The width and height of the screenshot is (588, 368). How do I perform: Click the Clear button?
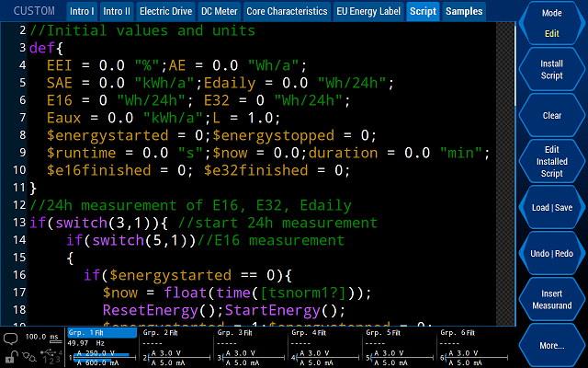551,115
